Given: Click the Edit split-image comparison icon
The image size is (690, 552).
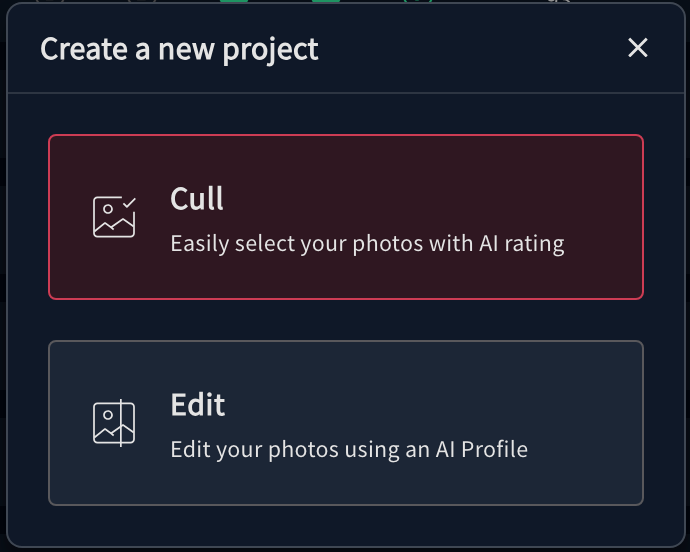Looking at the screenshot, I should pos(114,423).
